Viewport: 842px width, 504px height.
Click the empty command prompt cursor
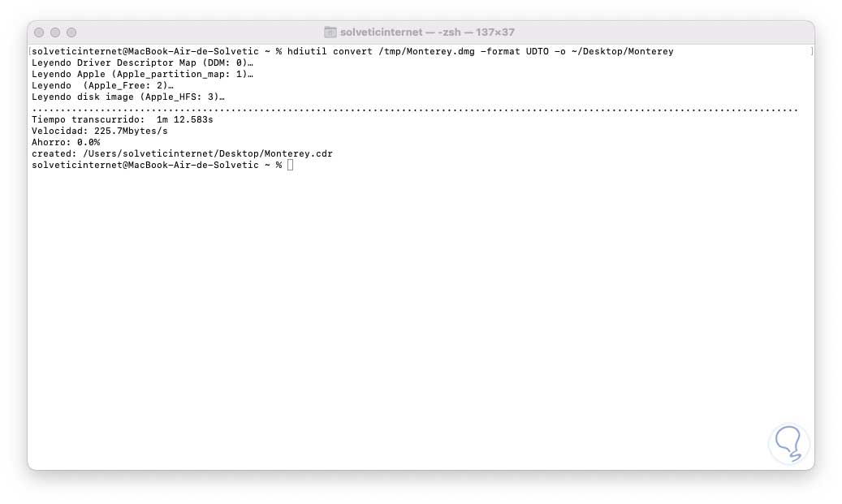tap(291, 165)
